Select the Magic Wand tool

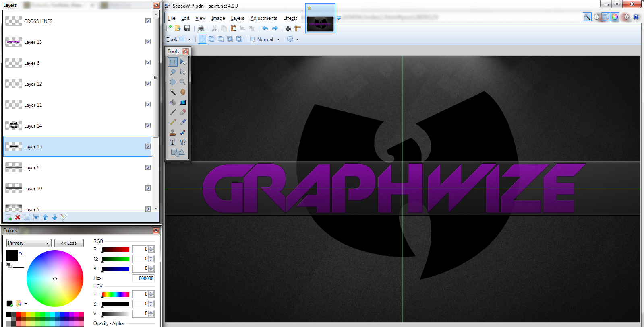pos(173,92)
